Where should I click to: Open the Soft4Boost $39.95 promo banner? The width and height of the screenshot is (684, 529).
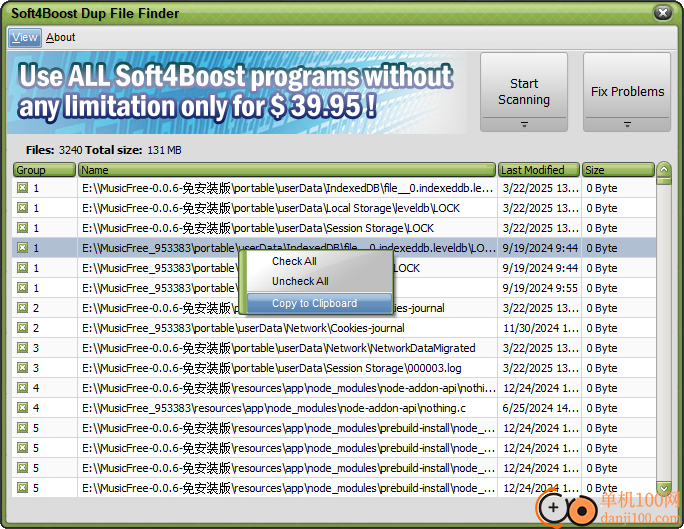237,92
